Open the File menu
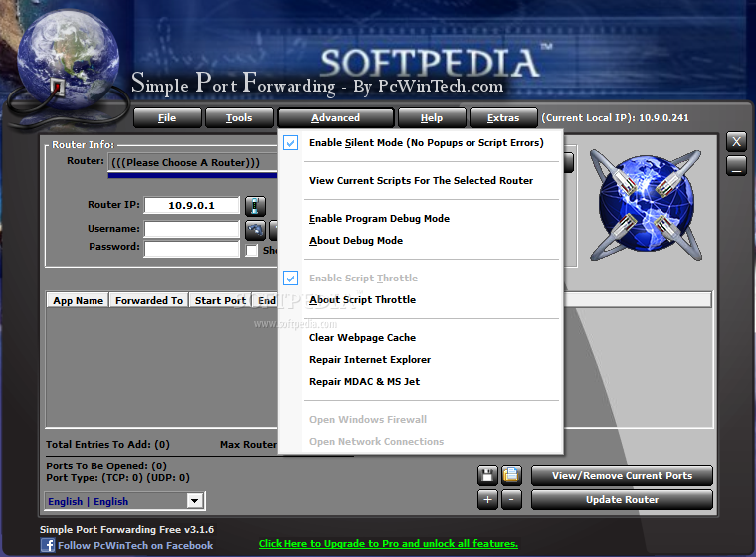The height and width of the screenshot is (557, 756). click(x=167, y=118)
